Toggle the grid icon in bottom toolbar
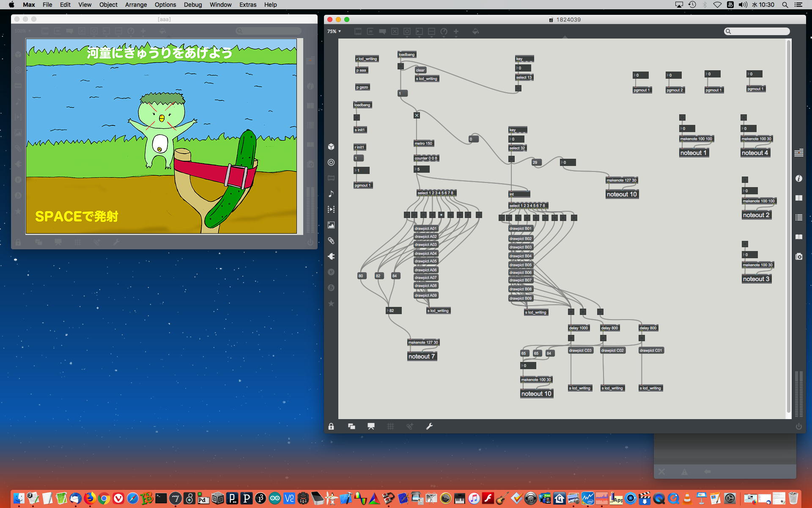The image size is (812, 508). pos(390,426)
